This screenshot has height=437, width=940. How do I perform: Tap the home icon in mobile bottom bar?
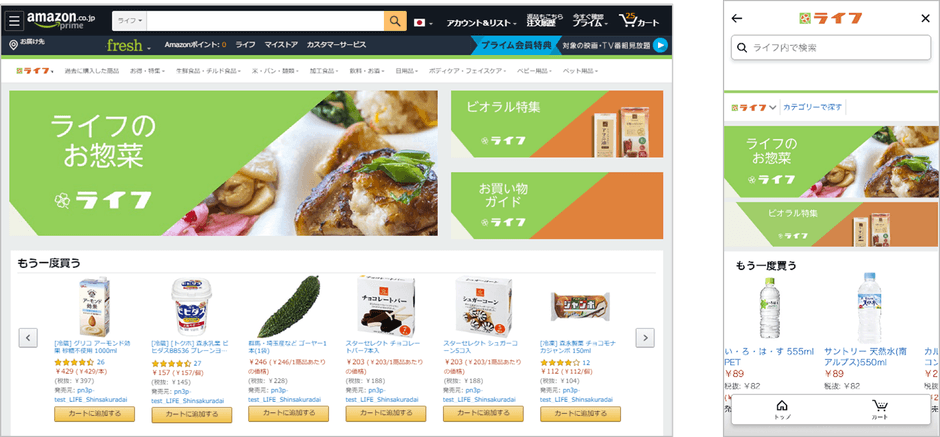782,409
